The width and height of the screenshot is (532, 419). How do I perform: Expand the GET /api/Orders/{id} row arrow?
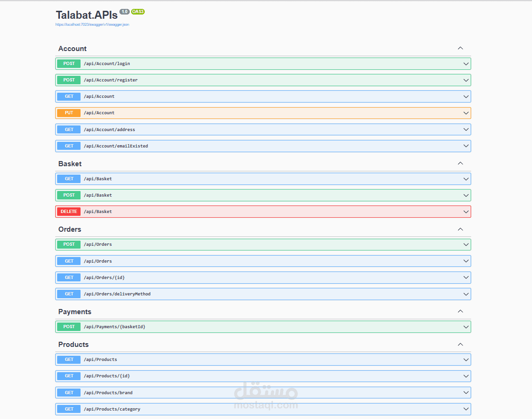coord(466,278)
